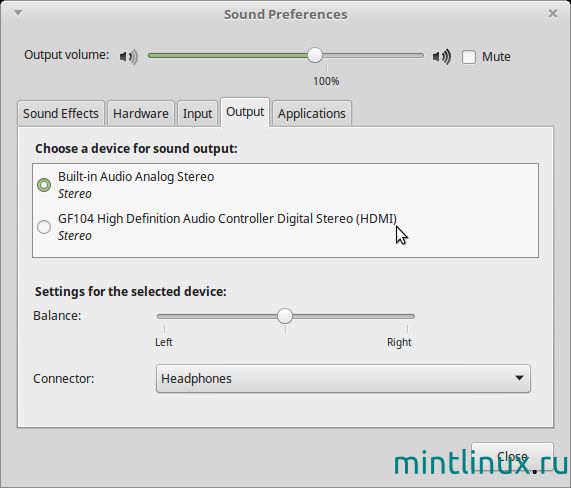Switch to the Hardware tab
The image size is (571, 488).
tap(141, 114)
